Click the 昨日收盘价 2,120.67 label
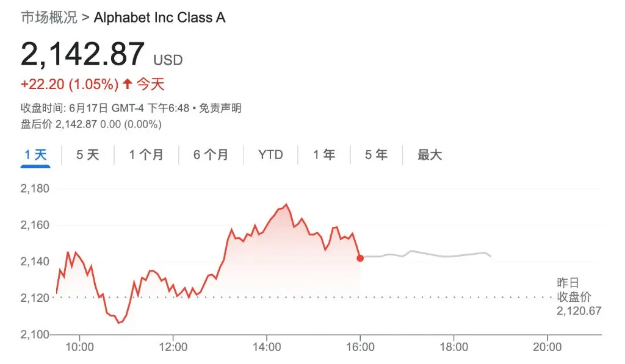Viewport: 625px width, 364px height. [579, 297]
